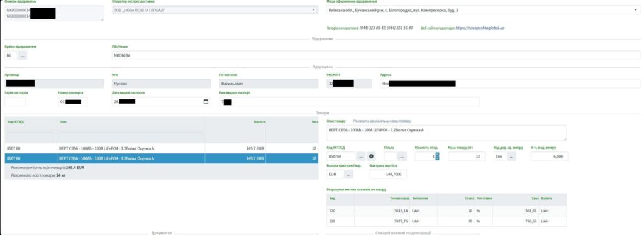Select the first REPT CB56 goods row
This screenshot has width=644, height=235.
tap(162, 148)
